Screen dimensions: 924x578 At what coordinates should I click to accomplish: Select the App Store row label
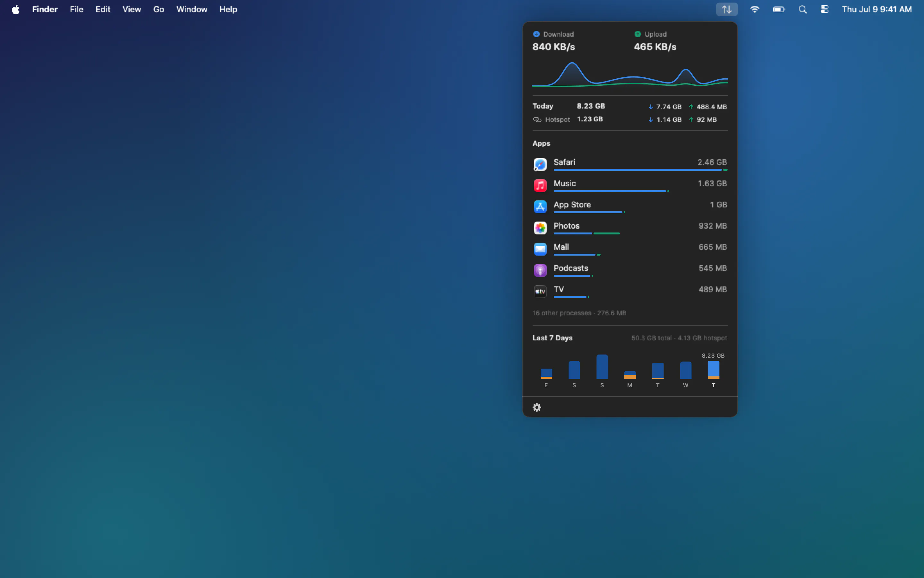(572, 205)
